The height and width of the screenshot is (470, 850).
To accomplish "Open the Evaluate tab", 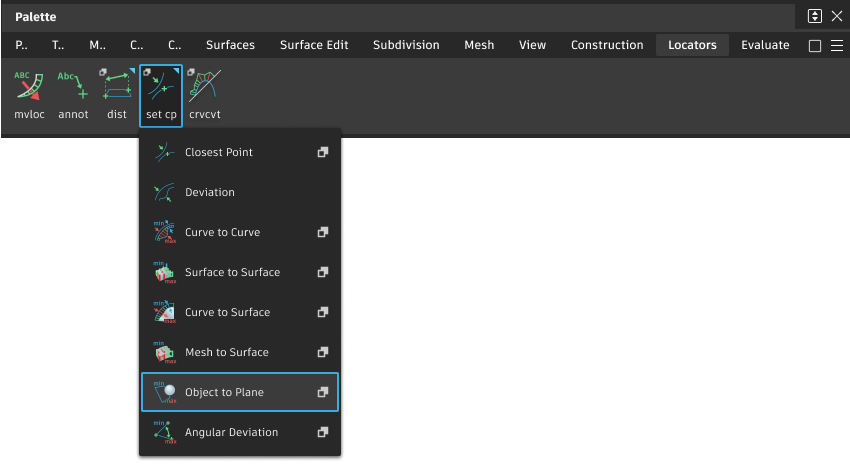I will [765, 45].
